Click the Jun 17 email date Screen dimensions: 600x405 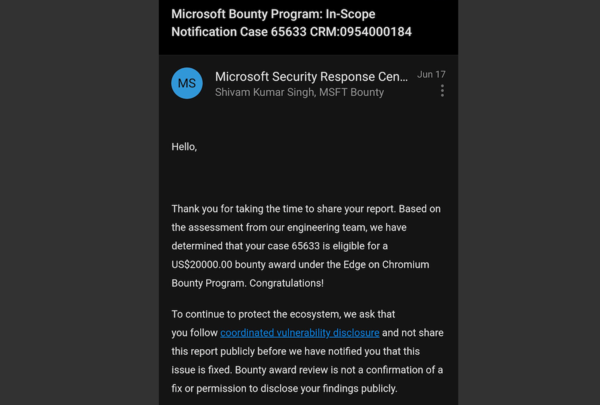tap(431, 75)
